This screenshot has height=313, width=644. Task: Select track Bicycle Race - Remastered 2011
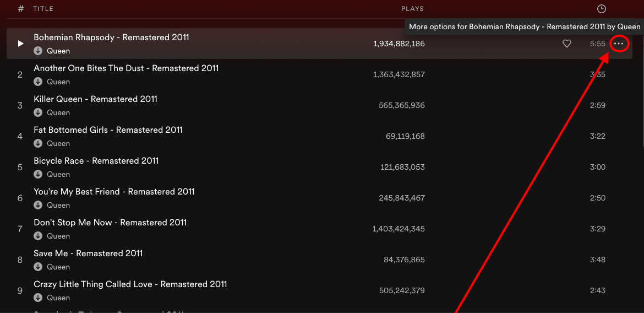(96, 161)
